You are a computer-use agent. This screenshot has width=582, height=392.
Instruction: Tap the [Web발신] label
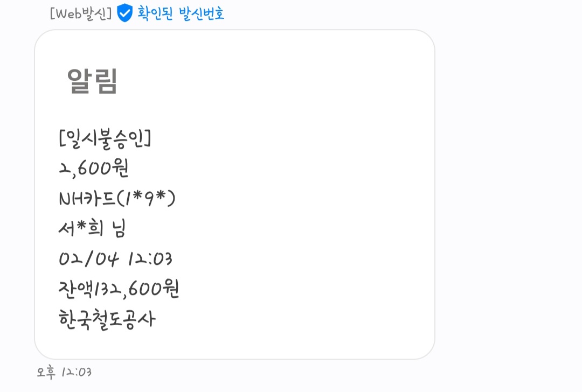tap(81, 13)
